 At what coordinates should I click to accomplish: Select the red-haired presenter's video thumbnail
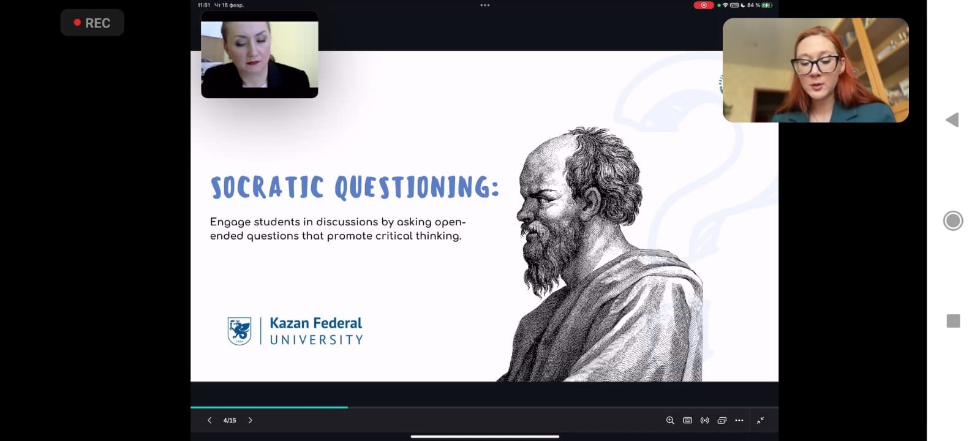[x=815, y=70]
